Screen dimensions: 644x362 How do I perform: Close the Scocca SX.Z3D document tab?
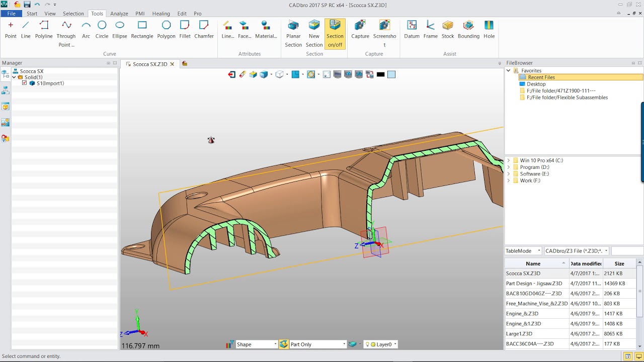tap(172, 64)
